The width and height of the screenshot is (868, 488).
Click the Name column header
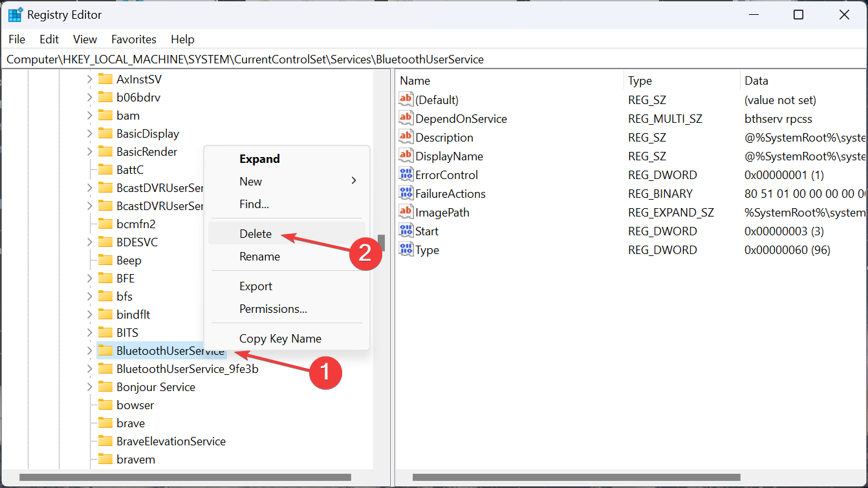click(510, 81)
